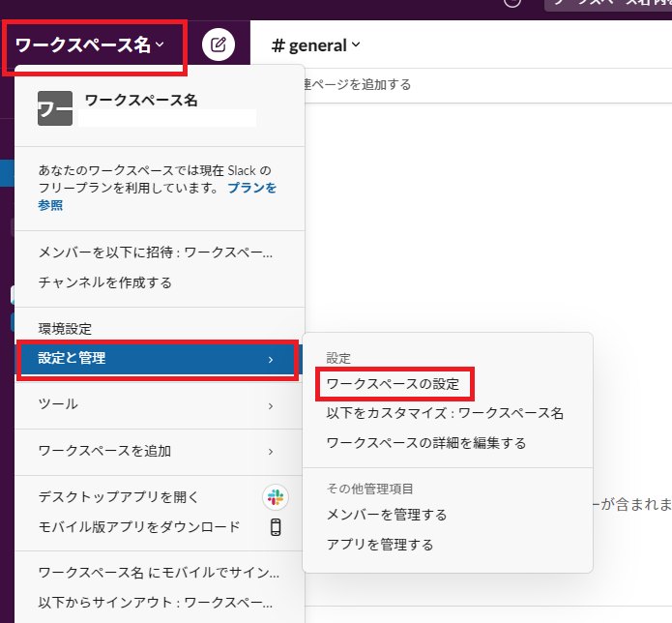
Task: Open アプリを管理する
Action: pyautogui.click(x=380, y=545)
